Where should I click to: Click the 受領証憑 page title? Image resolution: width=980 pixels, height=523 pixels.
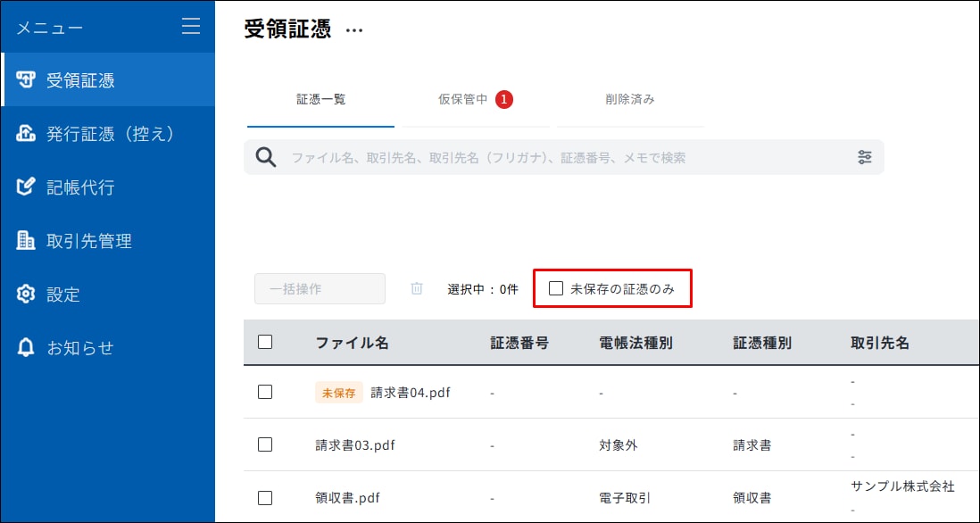click(287, 29)
